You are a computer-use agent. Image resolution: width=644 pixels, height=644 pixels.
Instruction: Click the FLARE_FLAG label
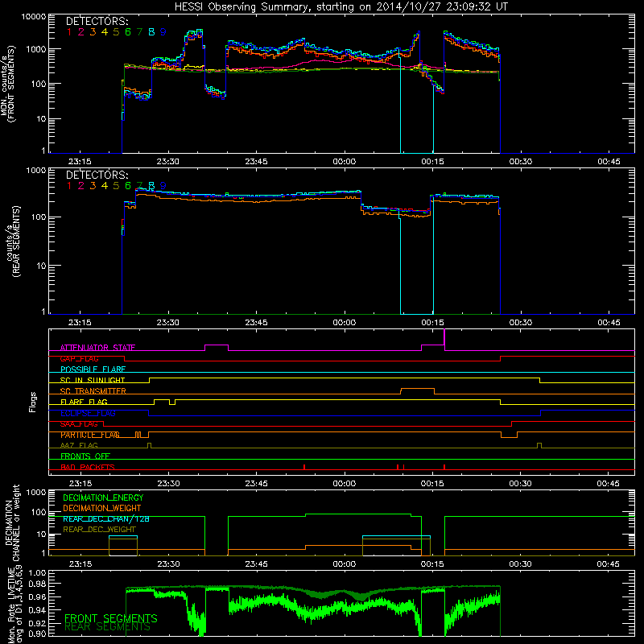[x=84, y=402]
